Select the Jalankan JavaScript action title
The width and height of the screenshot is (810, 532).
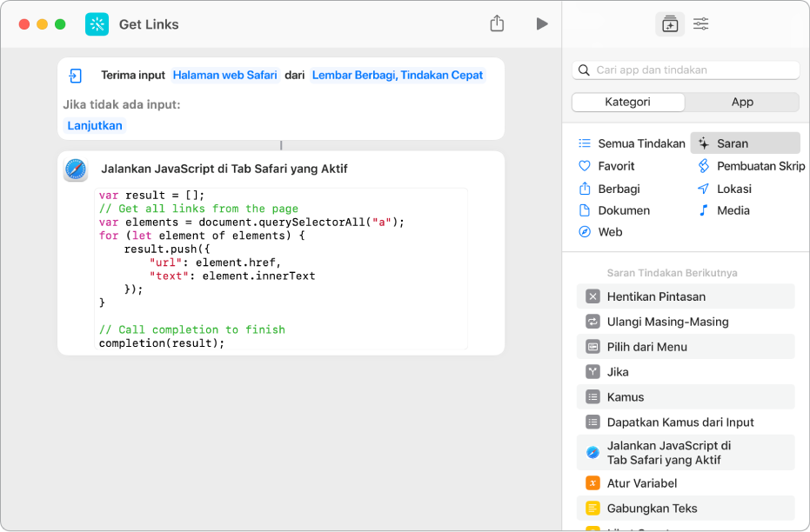[224, 170]
